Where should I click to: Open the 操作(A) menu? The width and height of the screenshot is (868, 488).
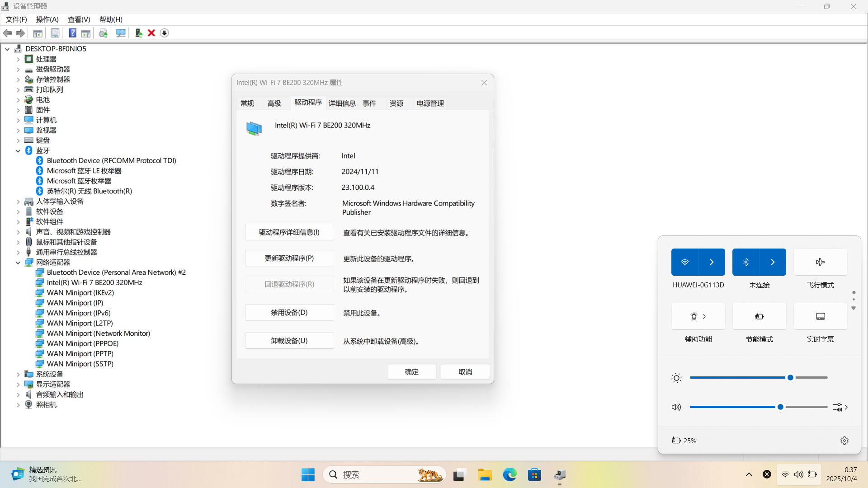[47, 19]
